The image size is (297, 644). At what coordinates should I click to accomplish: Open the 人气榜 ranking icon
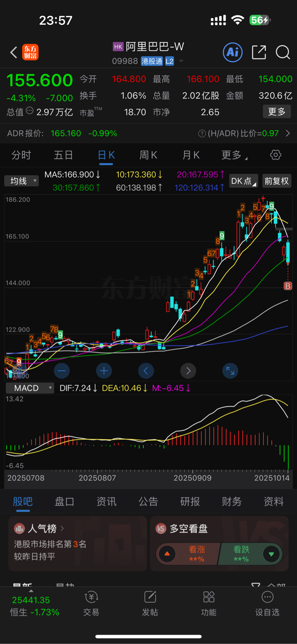19,528
